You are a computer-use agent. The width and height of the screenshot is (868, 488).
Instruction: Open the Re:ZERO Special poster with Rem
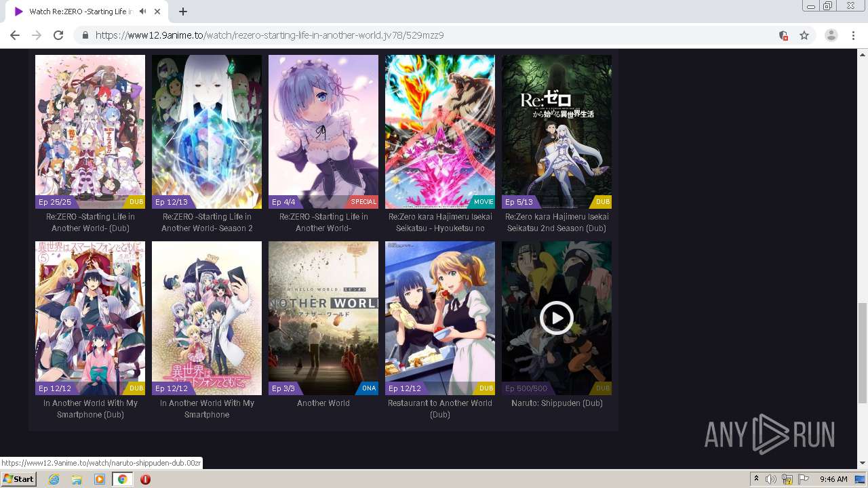pyautogui.click(x=323, y=131)
